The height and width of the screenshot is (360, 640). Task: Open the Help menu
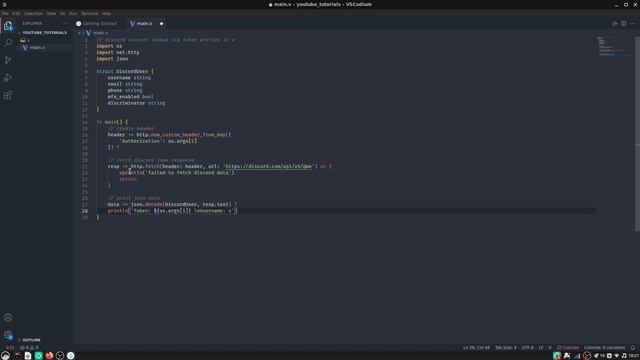coord(106,13)
